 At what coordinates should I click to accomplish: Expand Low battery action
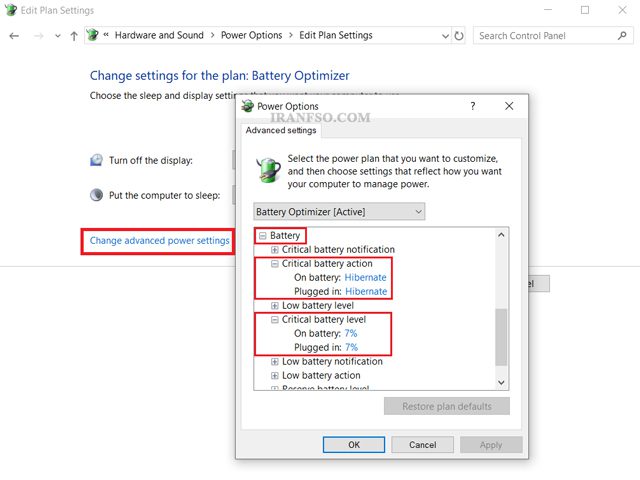[275, 376]
